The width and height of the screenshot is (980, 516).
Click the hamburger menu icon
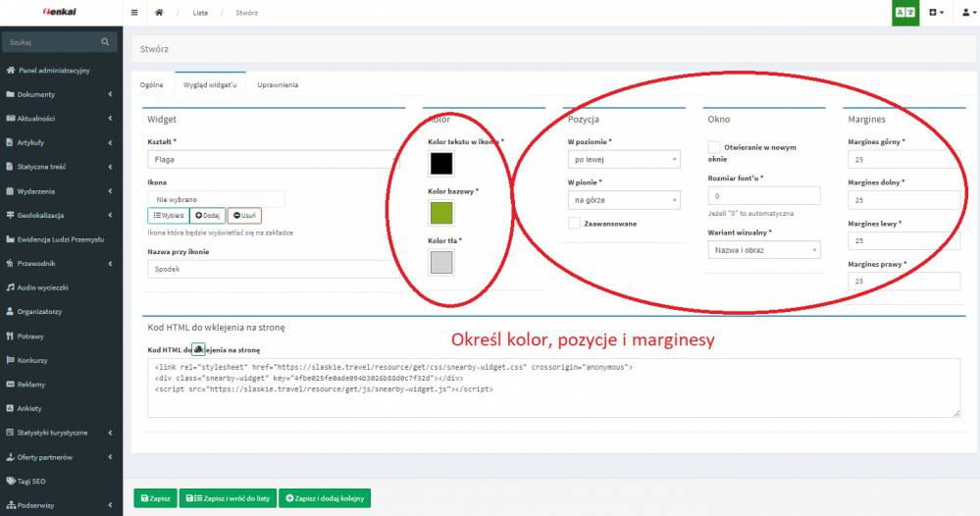tap(135, 13)
